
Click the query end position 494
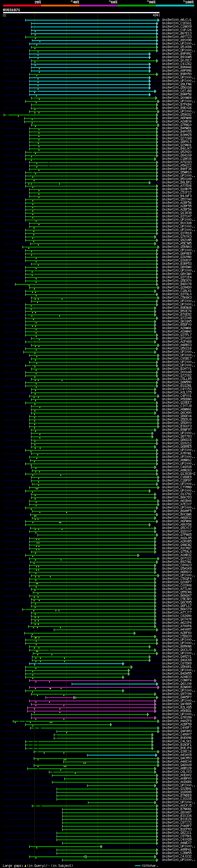click(155, 15)
